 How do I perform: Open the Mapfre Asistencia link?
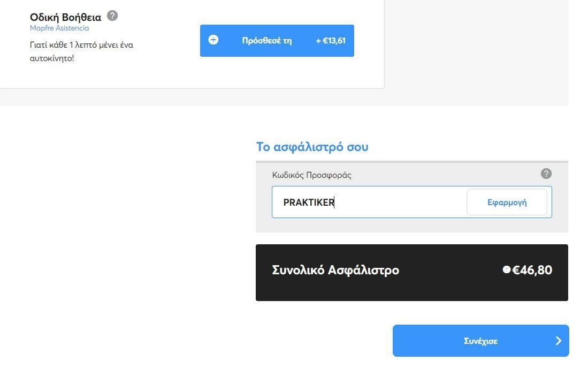tap(59, 28)
